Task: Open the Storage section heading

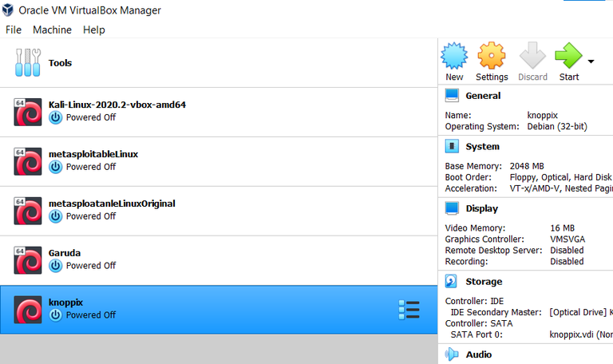Action: 484,282
